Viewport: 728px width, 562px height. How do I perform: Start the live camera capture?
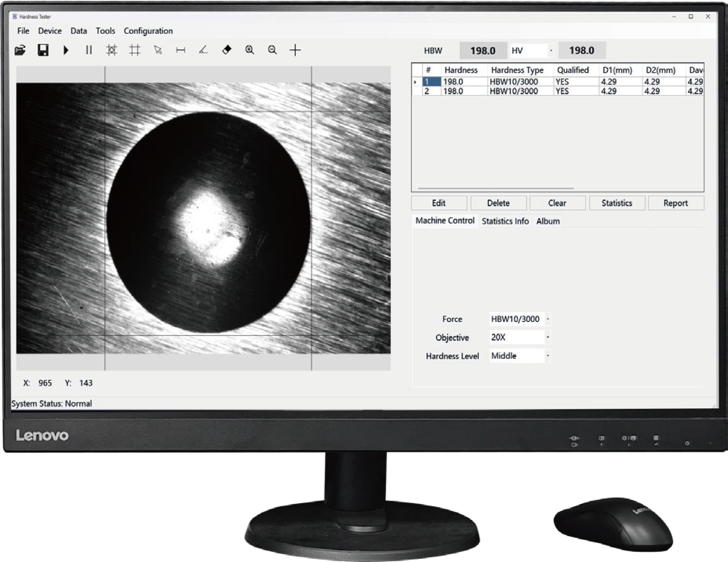click(x=66, y=50)
